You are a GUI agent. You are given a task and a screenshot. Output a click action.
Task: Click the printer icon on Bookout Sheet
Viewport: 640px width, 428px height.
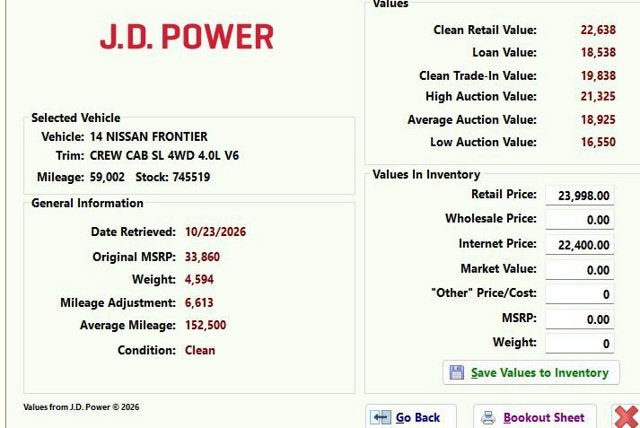click(488, 417)
